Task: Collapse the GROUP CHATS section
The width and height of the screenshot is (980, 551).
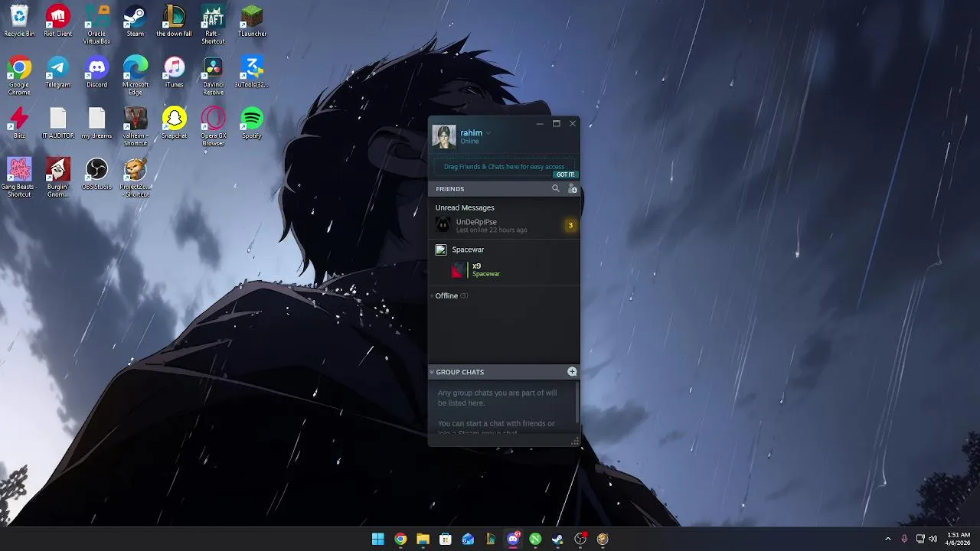Action: coord(432,372)
